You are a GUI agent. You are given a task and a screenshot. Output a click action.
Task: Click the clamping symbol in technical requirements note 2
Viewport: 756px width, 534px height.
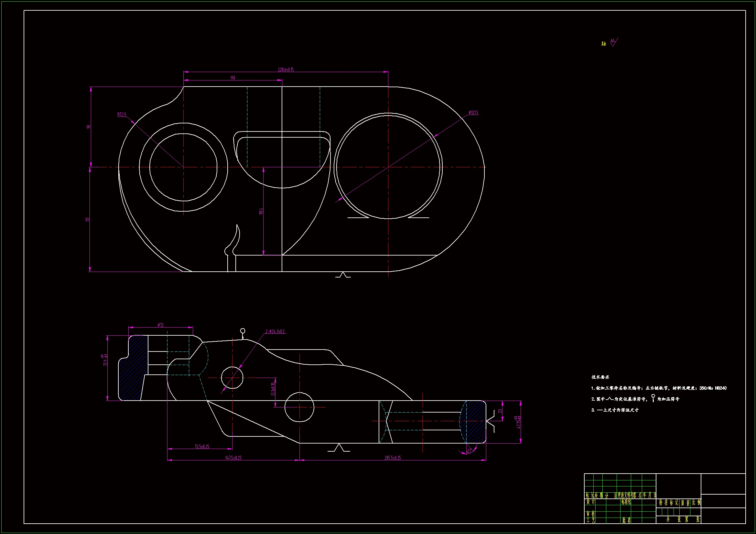653,398
